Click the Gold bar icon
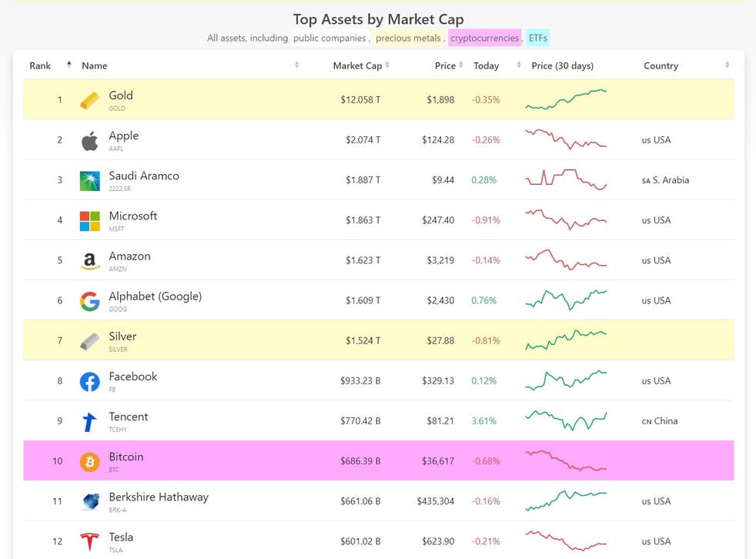This screenshot has height=559, width=756. (x=89, y=100)
